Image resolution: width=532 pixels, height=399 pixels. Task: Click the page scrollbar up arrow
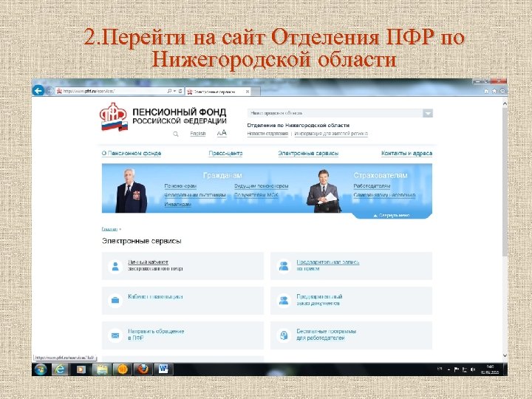pyautogui.click(x=505, y=103)
